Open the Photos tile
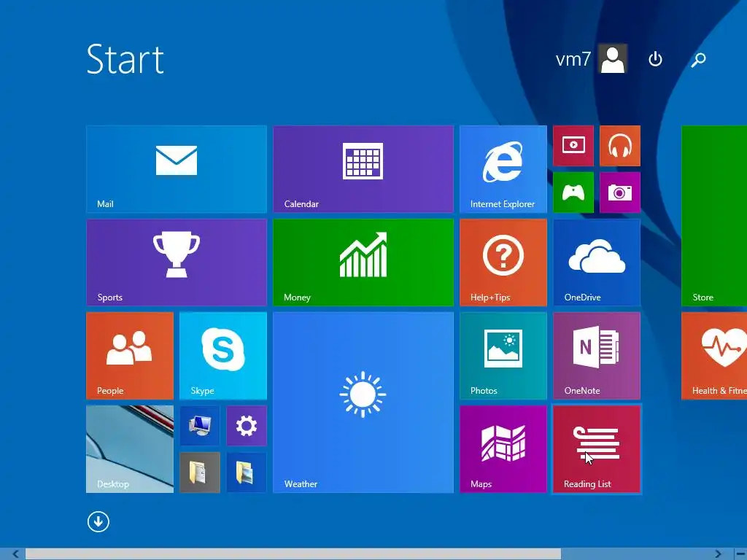This screenshot has height=560, width=747. click(x=503, y=356)
